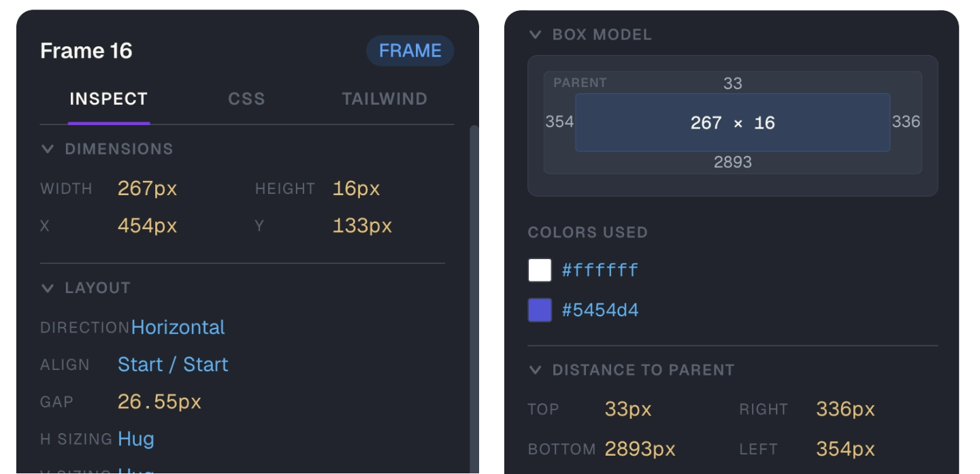
Task: Select the 267 × 16 box model center
Action: point(733,122)
